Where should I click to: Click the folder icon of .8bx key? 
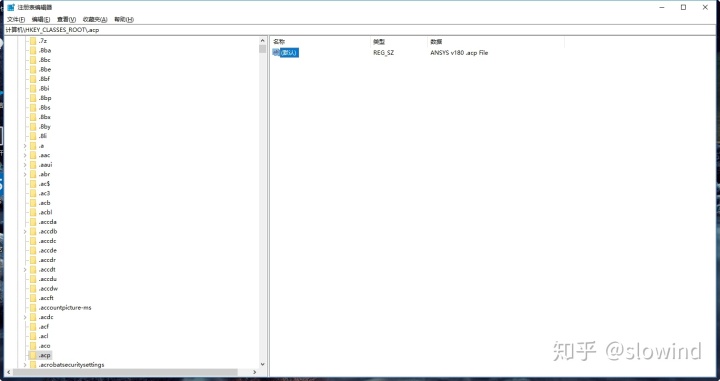pos(33,117)
